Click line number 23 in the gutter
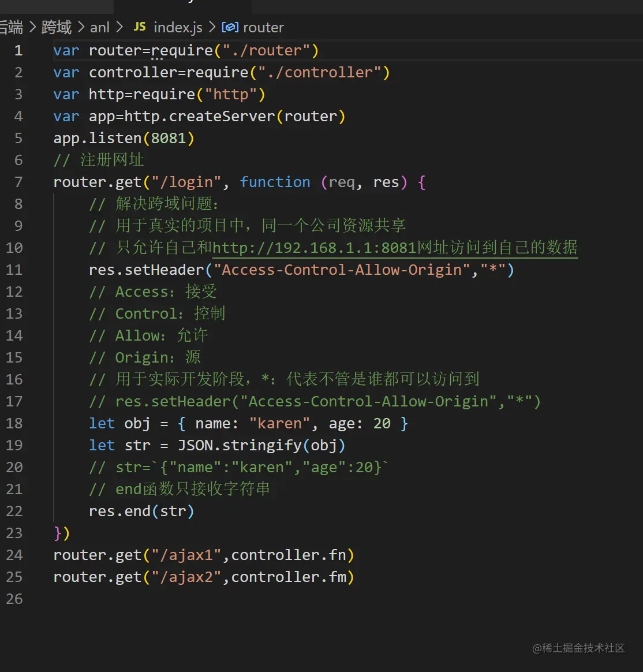This screenshot has width=643, height=672. [x=14, y=533]
